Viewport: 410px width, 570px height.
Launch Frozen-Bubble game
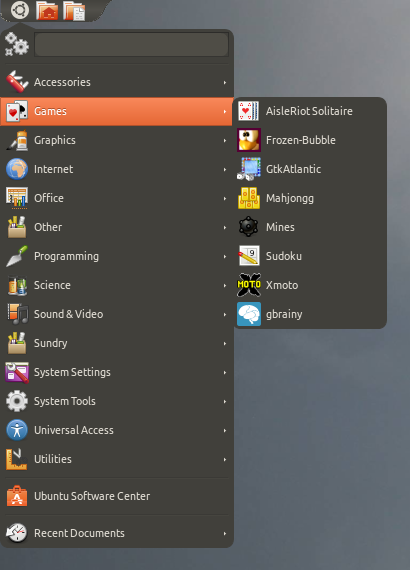(310, 140)
